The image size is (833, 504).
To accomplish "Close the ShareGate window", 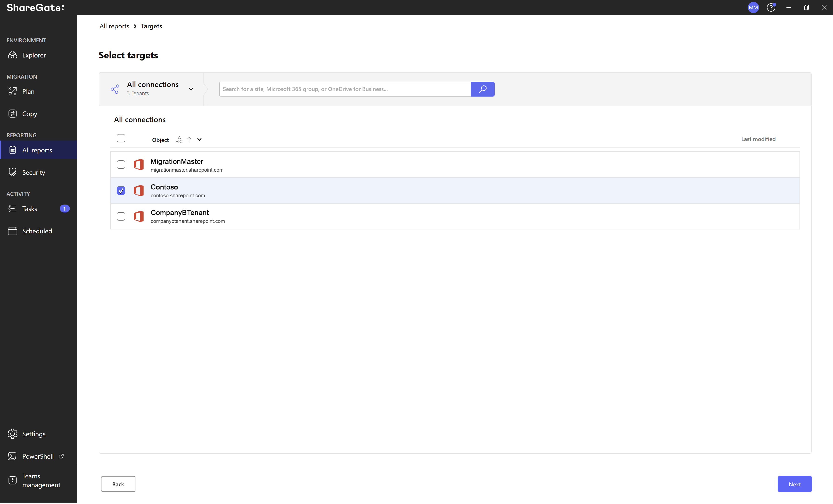I will click(824, 7).
